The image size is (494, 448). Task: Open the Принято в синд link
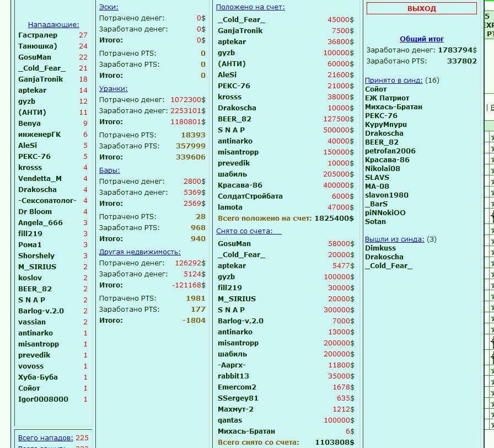(x=394, y=81)
